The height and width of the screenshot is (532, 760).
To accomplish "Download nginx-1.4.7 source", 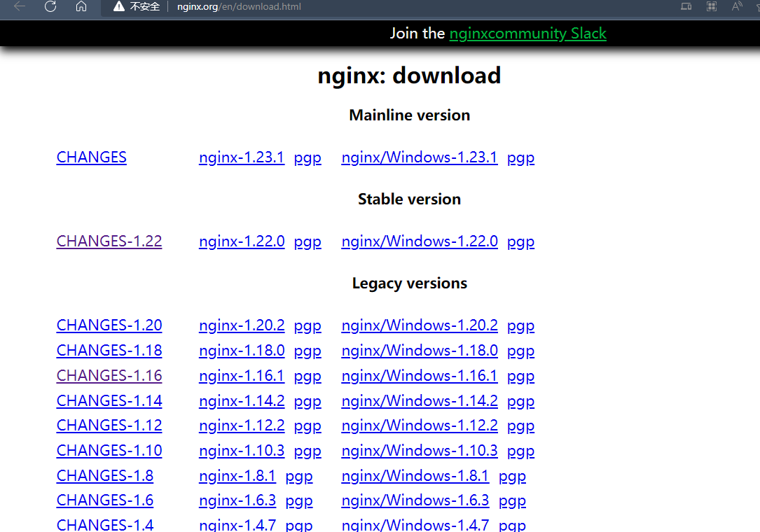I will [x=237, y=525].
